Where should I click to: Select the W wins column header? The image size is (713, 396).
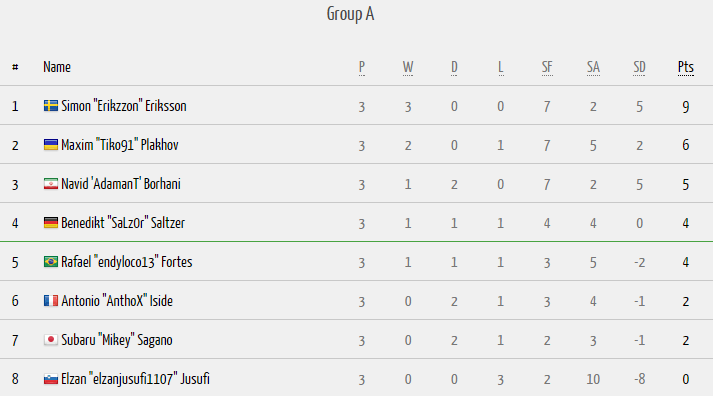(408, 67)
